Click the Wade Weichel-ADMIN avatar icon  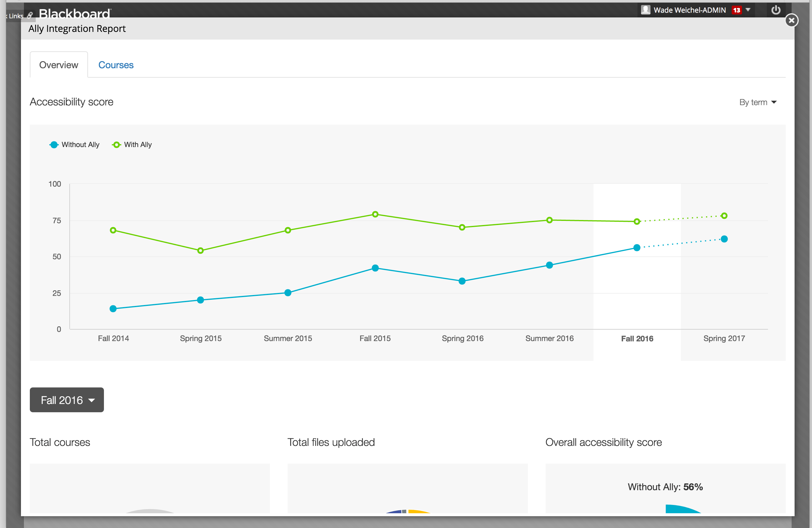coord(646,10)
